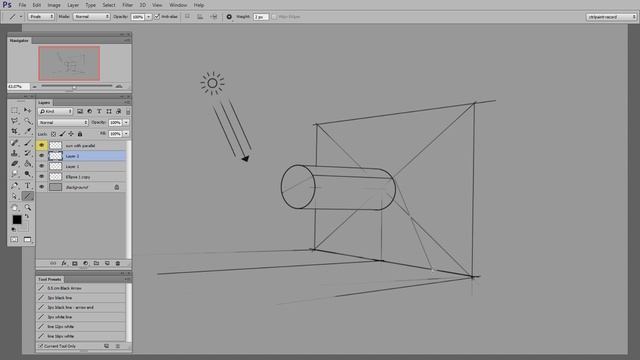Open the blend Mode dropdown in options bar
This screenshot has width=640, height=360.
91,17
